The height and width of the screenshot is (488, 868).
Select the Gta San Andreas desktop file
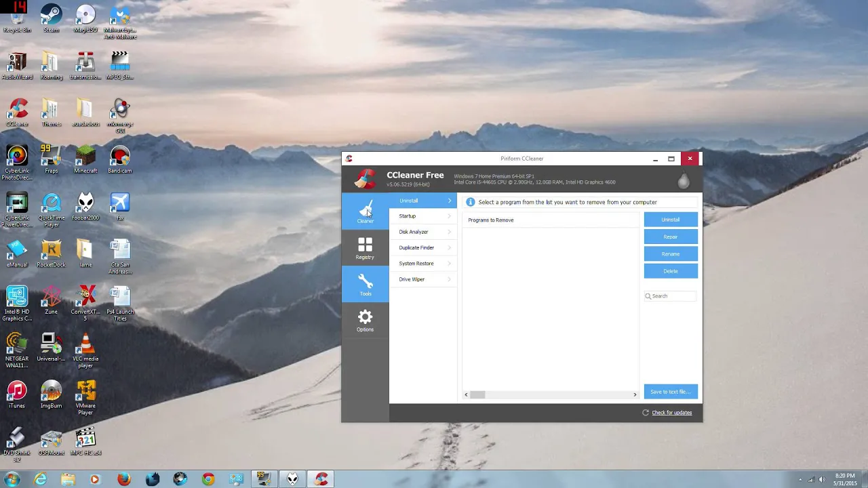(x=120, y=257)
